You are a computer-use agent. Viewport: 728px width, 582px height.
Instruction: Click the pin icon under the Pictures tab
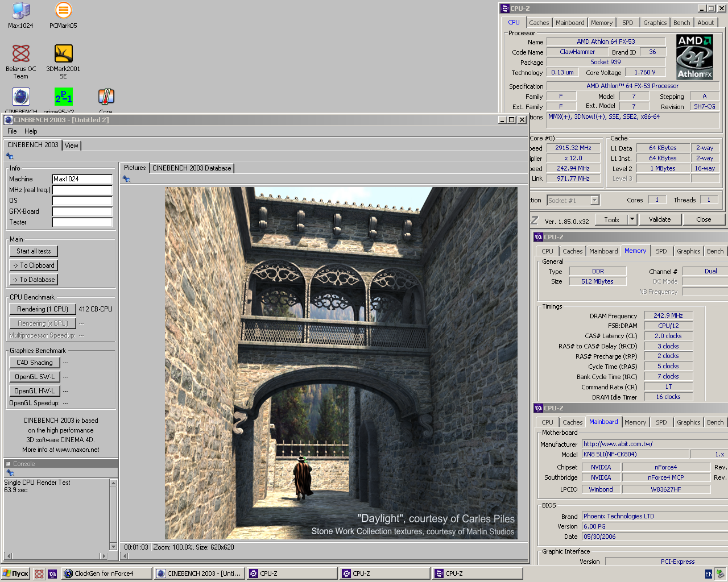(126, 178)
